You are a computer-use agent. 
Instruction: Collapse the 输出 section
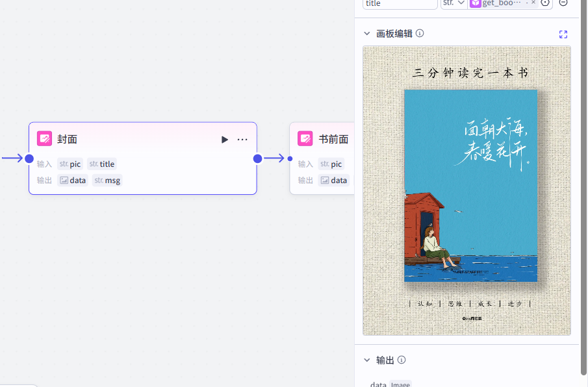[366, 360]
